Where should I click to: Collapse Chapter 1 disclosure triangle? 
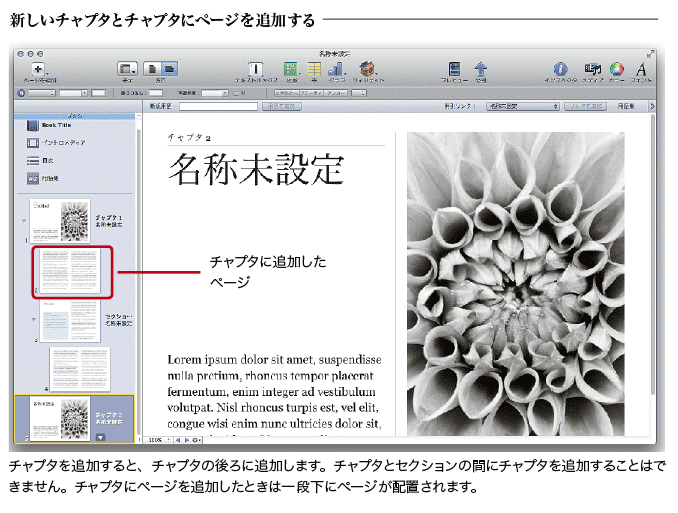tap(24, 221)
